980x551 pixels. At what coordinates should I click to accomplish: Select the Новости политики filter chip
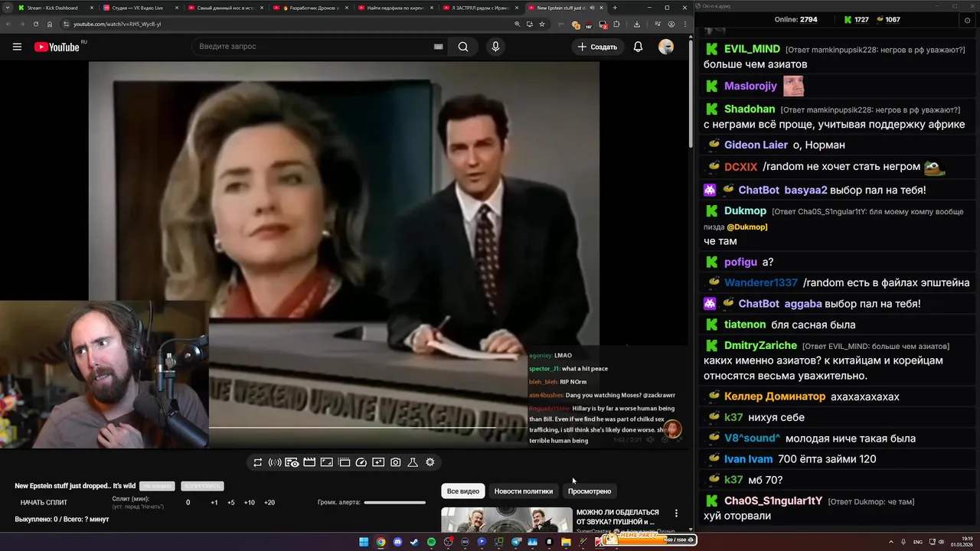[524, 491]
